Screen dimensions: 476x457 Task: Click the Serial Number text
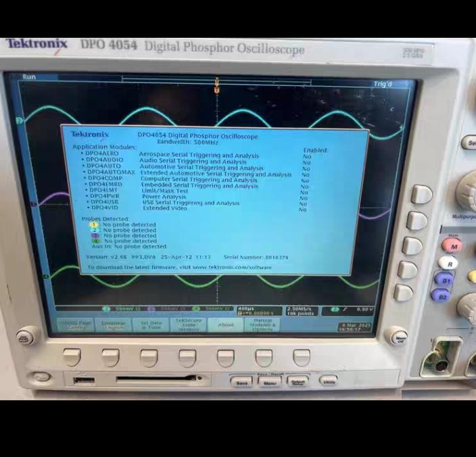pos(256,258)
